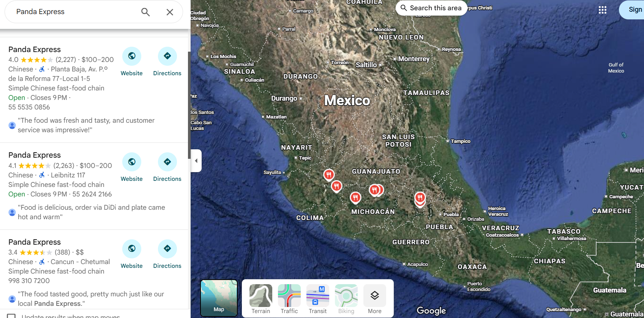This screenshot has height=318, width=644.
Task: Open the 4.0-star Panda Express listing title
Action: [x=35, y=49]
